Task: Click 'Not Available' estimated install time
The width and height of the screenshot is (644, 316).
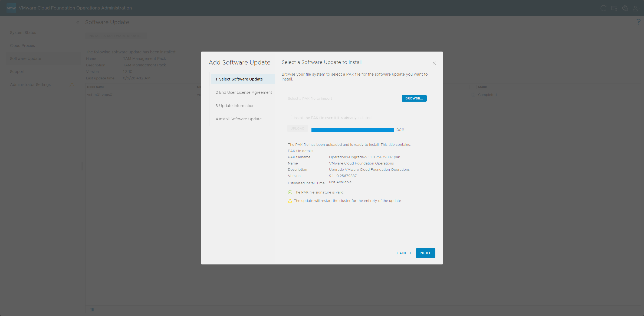Action: (340, 182)
